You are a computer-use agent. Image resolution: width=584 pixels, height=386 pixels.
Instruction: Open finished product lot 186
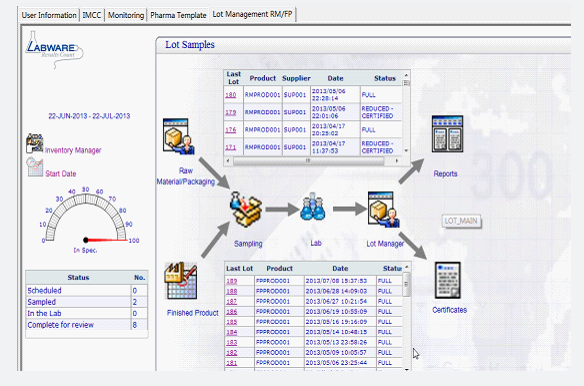pyautogui.click(x=232, y=311)
